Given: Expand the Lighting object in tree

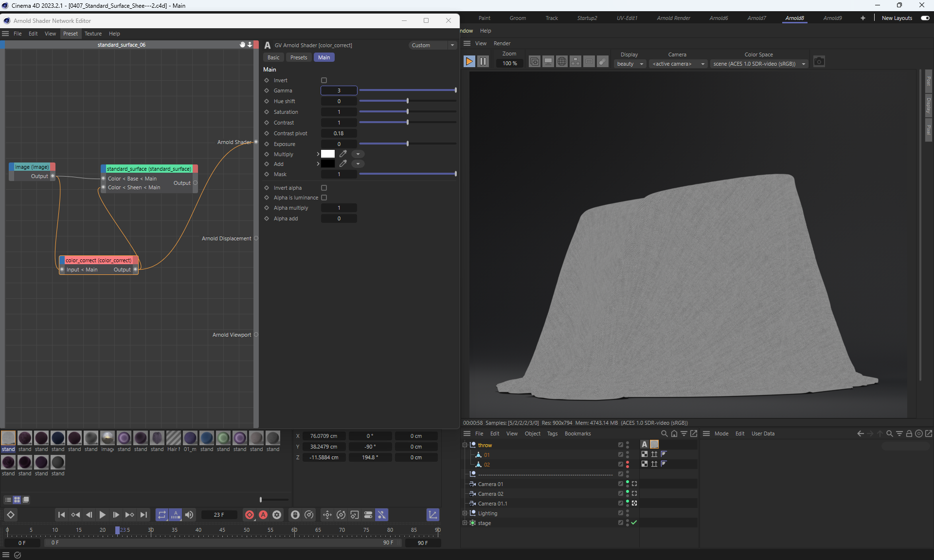Looking at the screenshot, I should 465,513.
